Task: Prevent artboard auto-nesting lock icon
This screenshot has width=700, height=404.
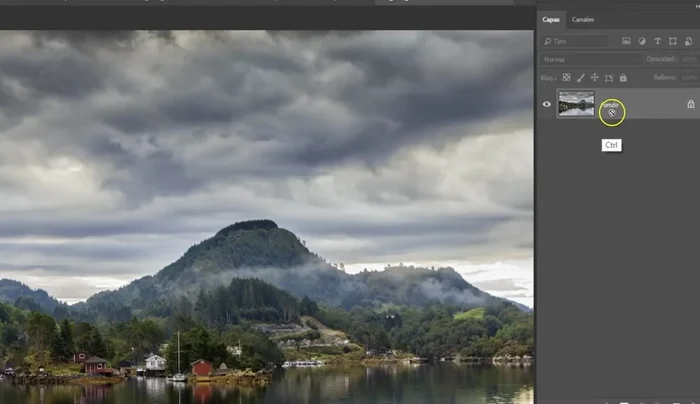Action: [x=608, y=77]
